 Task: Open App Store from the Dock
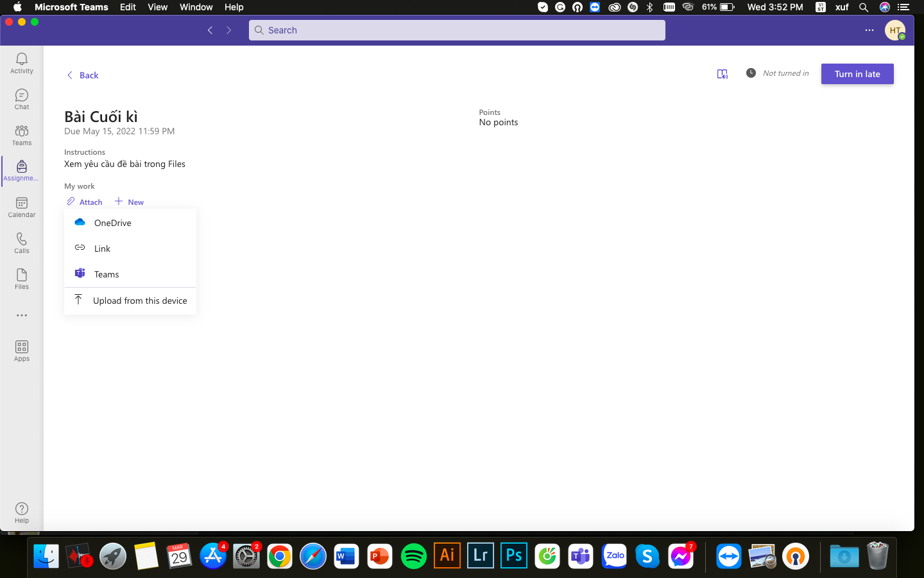[213, 556]
